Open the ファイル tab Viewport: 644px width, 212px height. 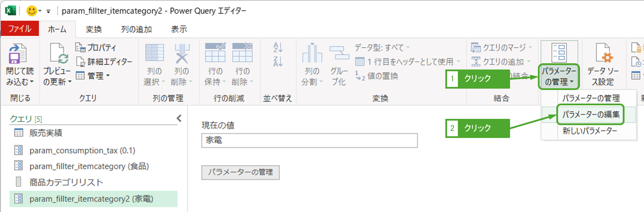[x=19, y=29]
